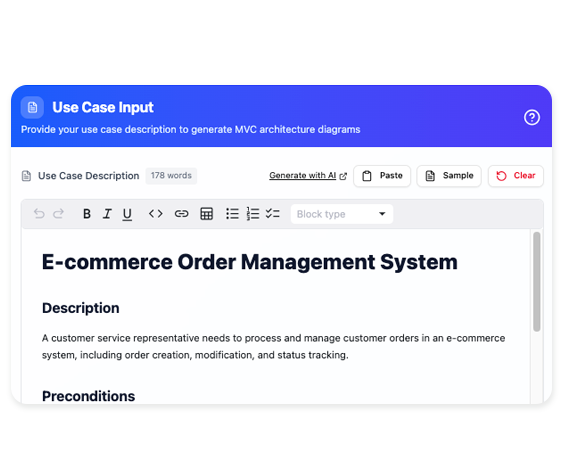Click the file icon beside Use Case Description
Screen dimensions: 567x457
(x=26, y=176)
